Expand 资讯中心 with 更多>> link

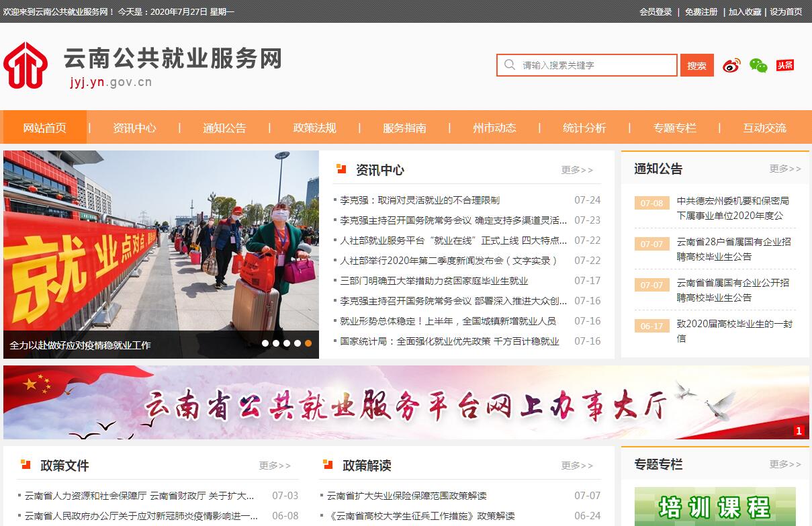click(577, 170)
